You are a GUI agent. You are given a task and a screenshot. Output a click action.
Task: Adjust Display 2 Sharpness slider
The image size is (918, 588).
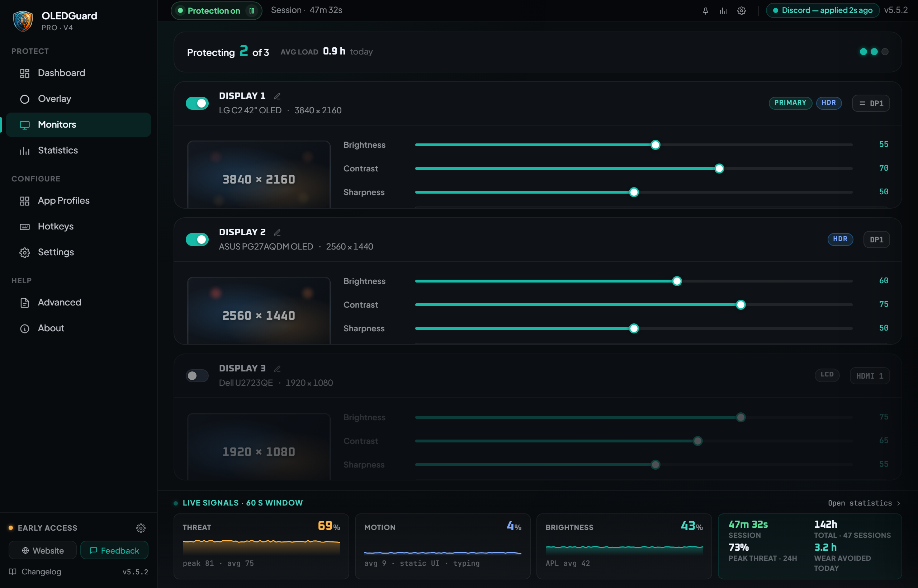pos(634,329)
